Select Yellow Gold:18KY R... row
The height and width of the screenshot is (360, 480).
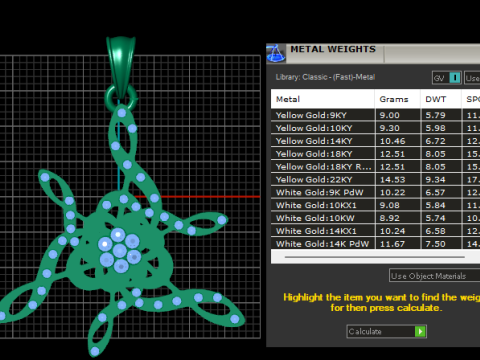click(x=375, y=167)
